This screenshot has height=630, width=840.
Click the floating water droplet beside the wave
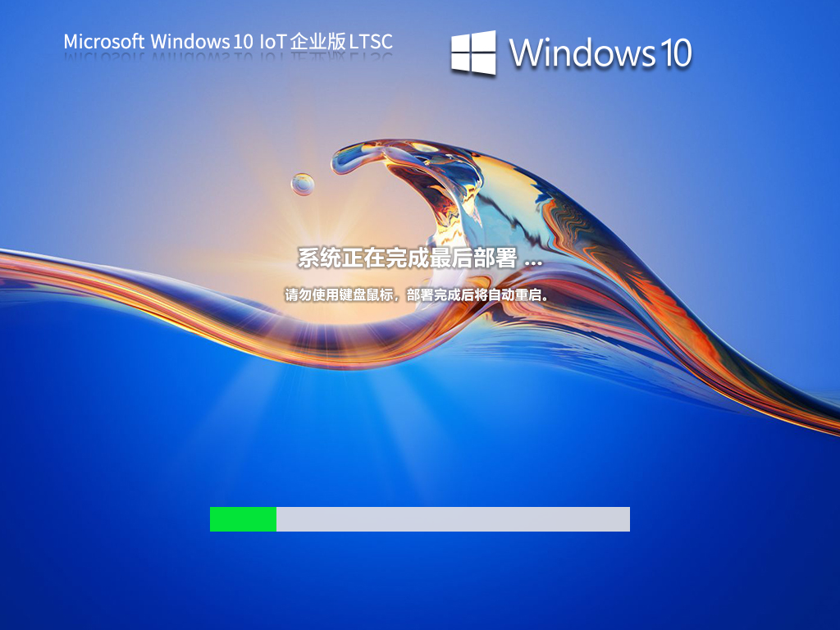pyautogui.click(x=303, y=185)
